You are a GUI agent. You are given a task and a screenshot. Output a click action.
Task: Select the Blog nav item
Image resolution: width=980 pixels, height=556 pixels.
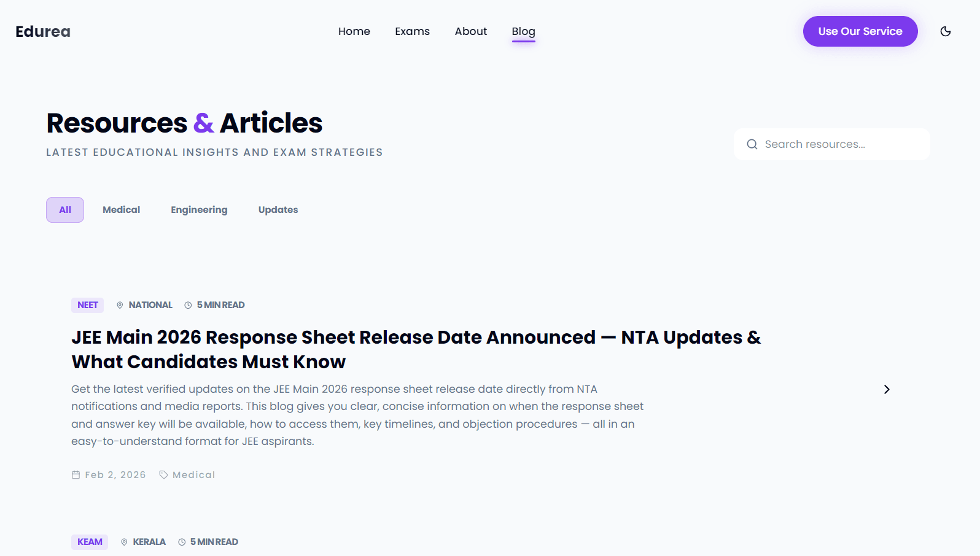pos(524,32)
